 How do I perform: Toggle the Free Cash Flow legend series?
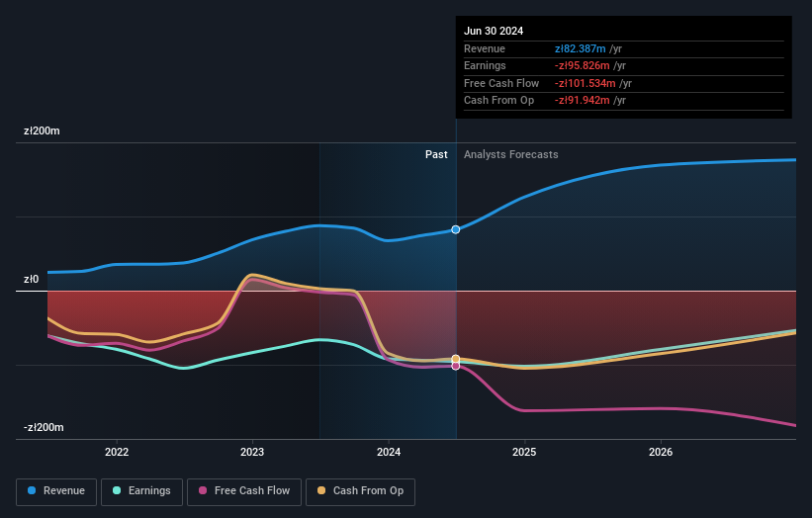(244, 491)
